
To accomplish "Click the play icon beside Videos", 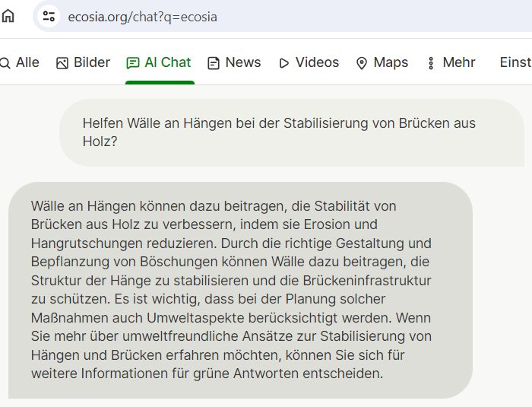I will pos(284,63).
